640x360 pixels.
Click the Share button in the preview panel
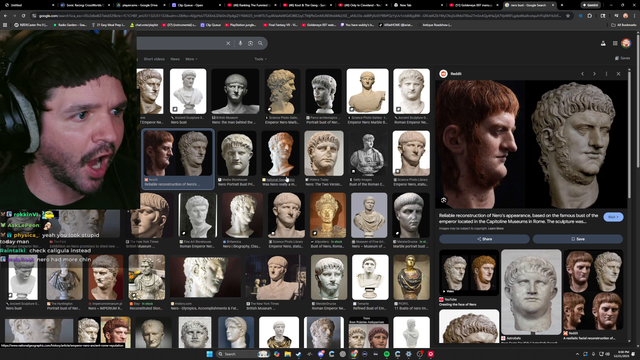pos(484,239)
